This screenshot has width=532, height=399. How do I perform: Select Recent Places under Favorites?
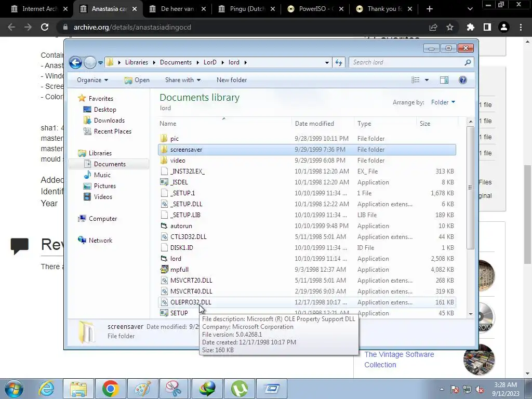pyautogui.click(x=112, y=131)
